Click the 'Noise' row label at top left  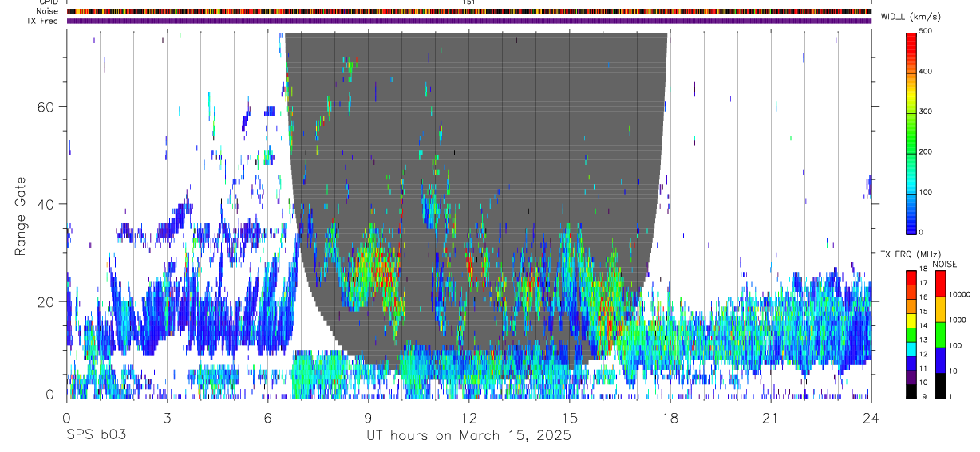pos(47,11)
